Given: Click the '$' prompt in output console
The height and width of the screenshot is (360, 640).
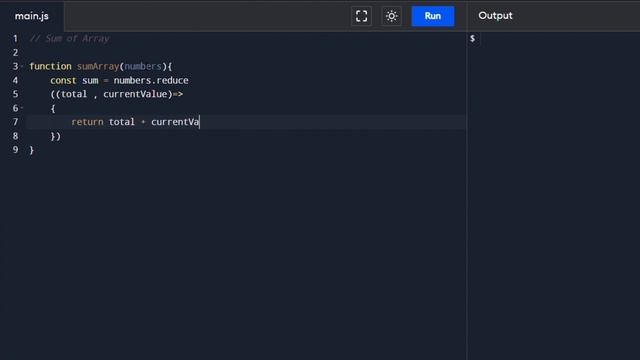Looking at the screenshot, I should 472,38.
